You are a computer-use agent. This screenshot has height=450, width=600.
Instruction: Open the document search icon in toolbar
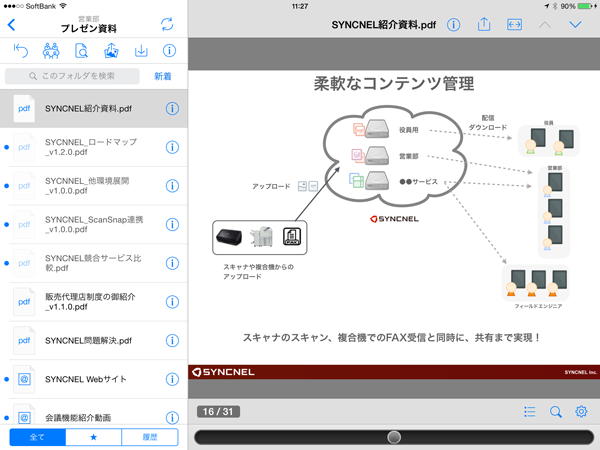(81, 51)
